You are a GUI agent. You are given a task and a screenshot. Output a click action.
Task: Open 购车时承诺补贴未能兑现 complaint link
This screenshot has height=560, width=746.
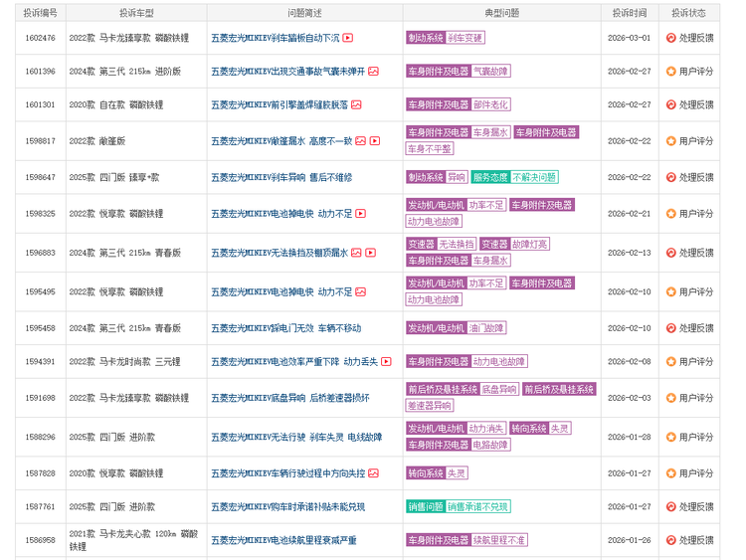tap(289, 506)
